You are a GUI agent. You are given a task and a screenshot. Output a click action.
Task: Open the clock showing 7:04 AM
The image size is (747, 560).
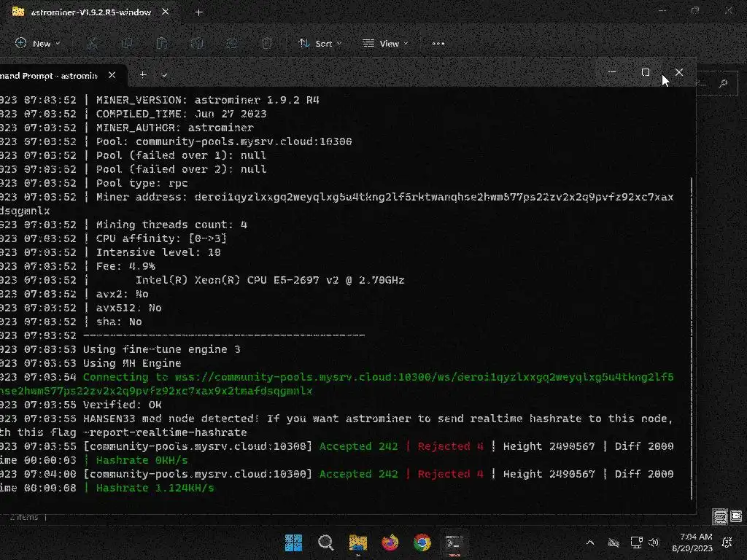tap(692, 542)
